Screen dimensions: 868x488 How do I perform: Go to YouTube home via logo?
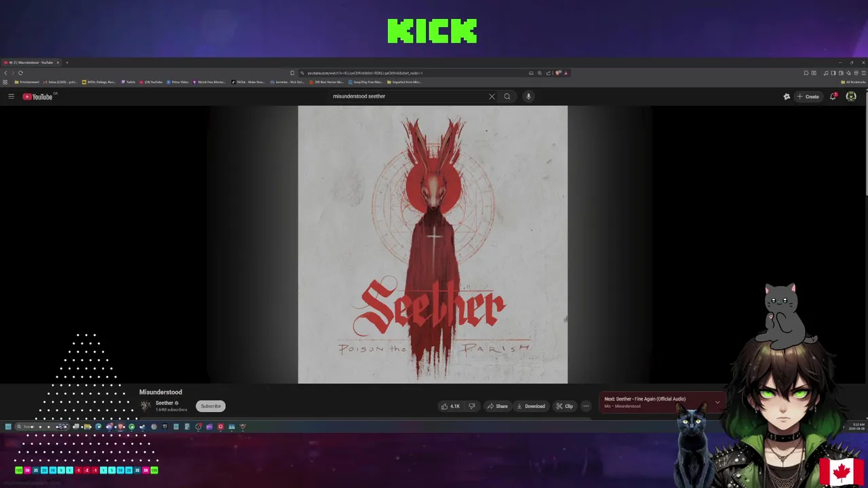pyautogui.click(x=38, y=96)
